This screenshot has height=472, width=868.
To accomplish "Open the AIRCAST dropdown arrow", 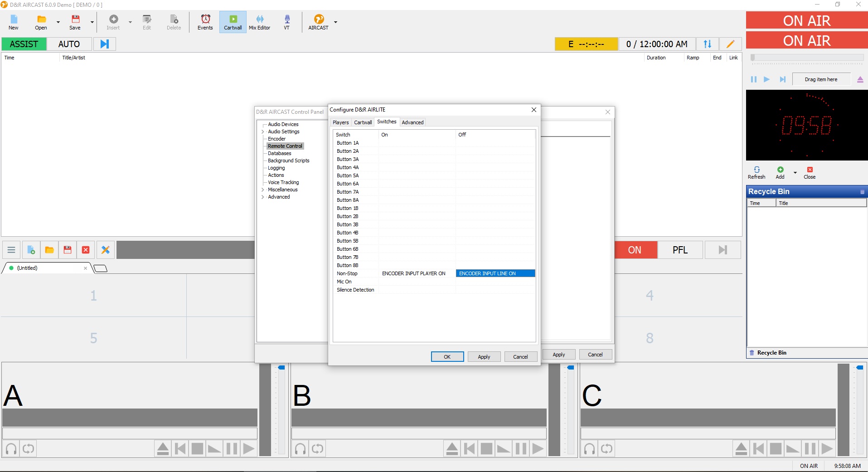I will 335,22.
